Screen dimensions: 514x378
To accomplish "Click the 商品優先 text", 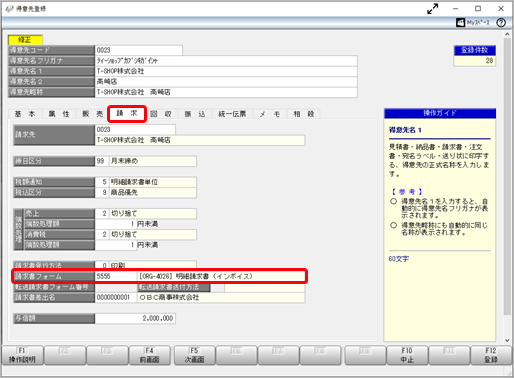I will click(124, 192).
